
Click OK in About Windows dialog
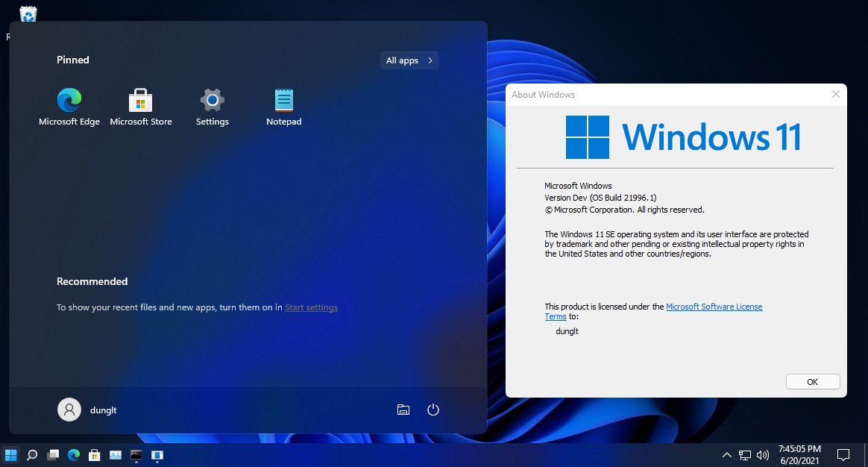[x=813, y=382]
